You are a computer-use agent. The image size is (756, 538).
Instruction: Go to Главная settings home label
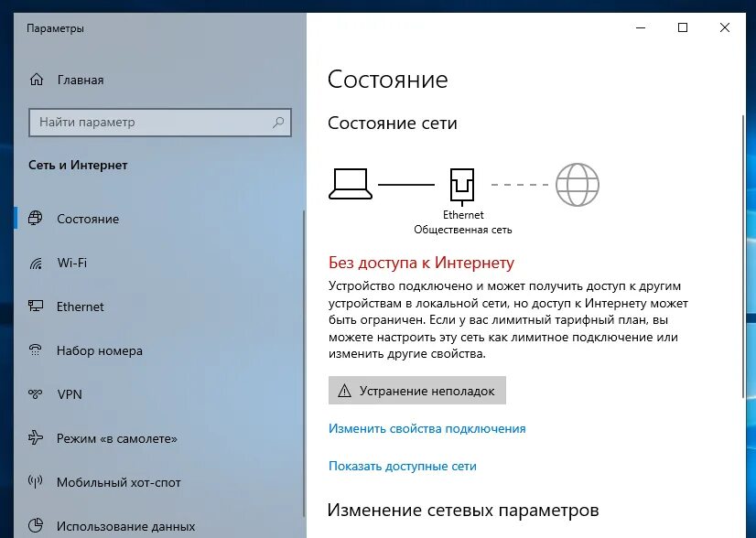coord(81,80)
